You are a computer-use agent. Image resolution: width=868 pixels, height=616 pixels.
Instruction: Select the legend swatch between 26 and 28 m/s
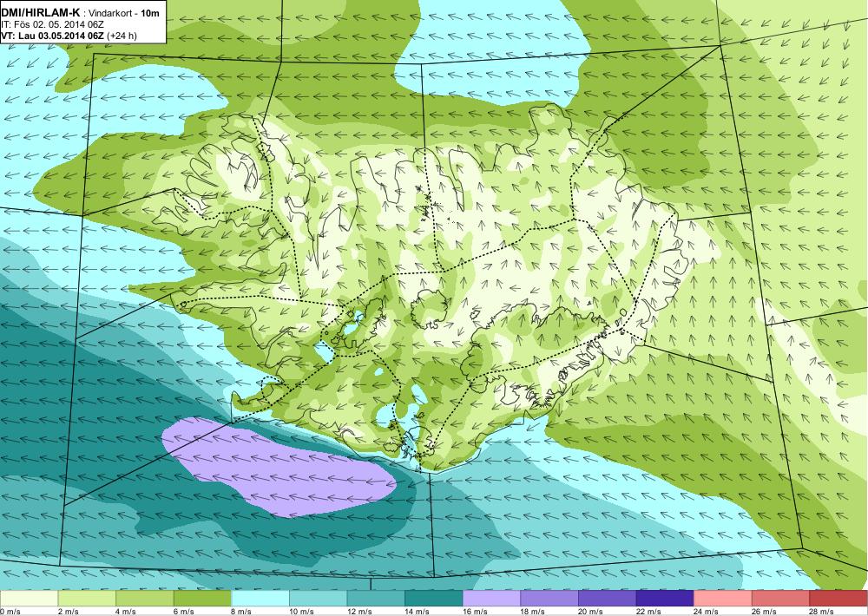781,599
